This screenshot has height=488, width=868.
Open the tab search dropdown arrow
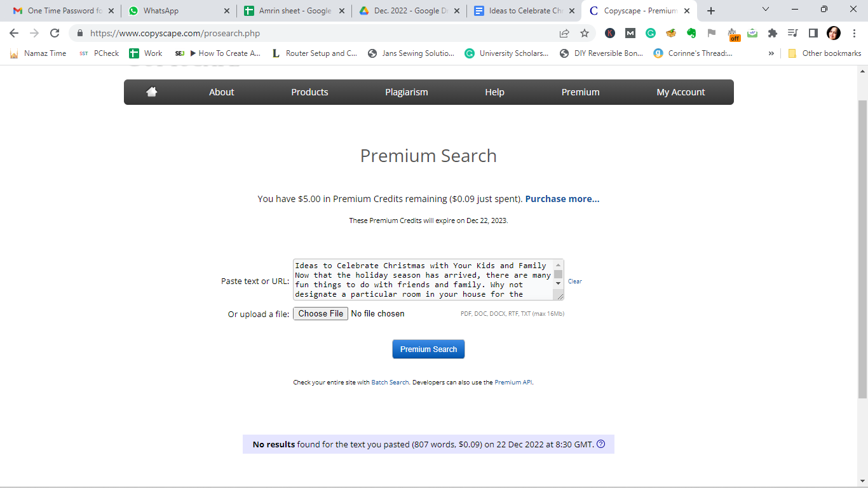click(766, 10)
